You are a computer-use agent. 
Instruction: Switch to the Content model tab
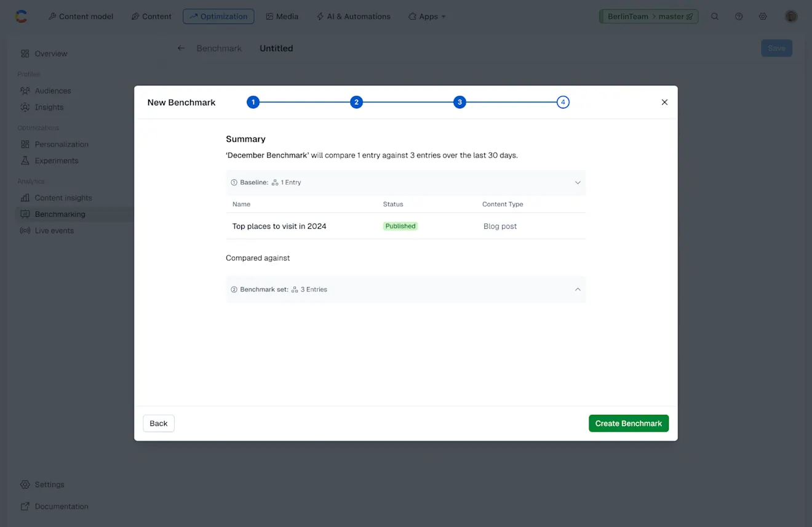[81, 17]
